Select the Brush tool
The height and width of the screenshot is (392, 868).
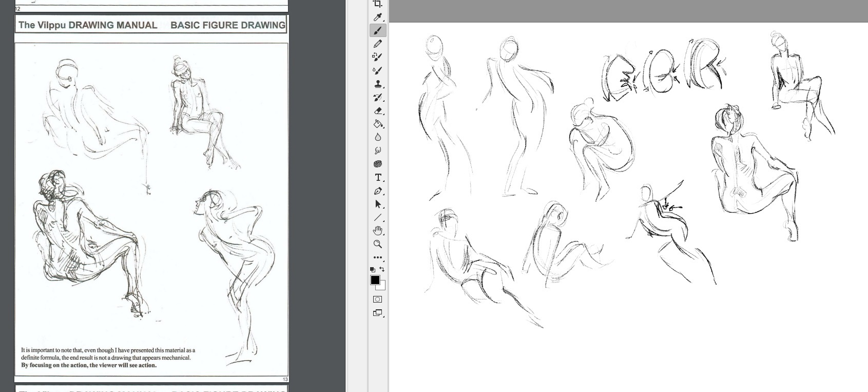click(377, 30)
